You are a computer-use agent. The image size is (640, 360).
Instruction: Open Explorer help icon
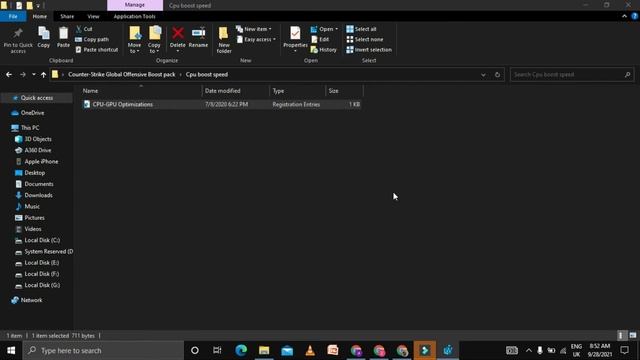click(635, 16)
